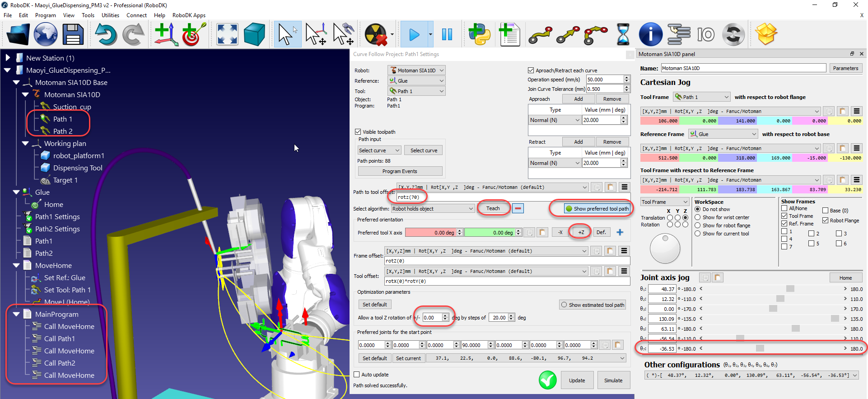Add a show message info instruction
Image resolution: width=868 pixels, height=399 pixels.
point(650,34)
